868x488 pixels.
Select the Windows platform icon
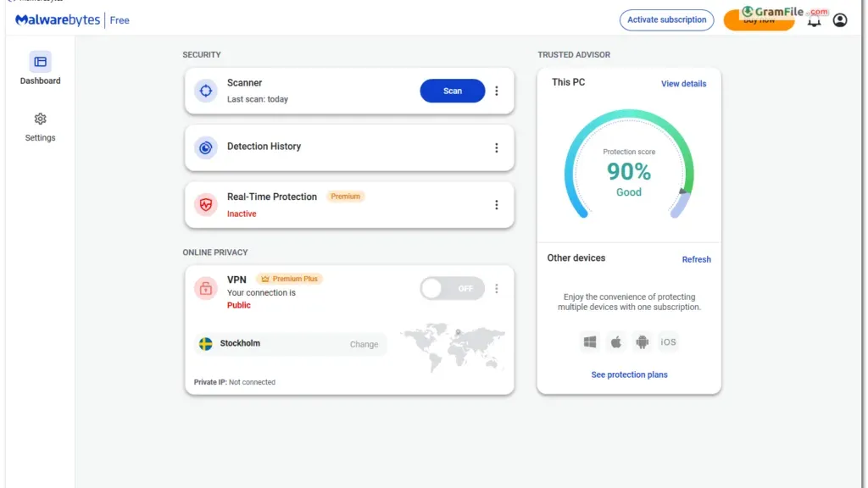point(590,342)
